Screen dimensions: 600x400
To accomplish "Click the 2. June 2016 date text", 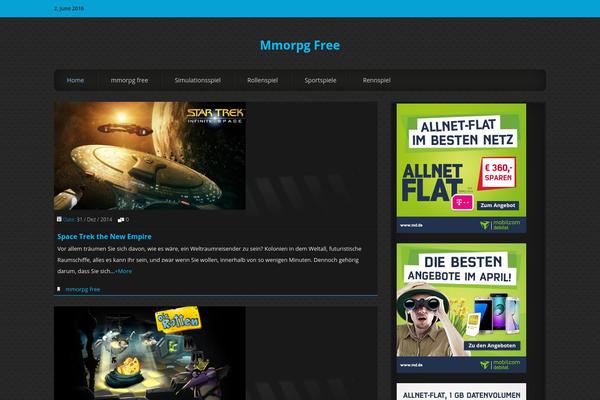I will (69, 8).
